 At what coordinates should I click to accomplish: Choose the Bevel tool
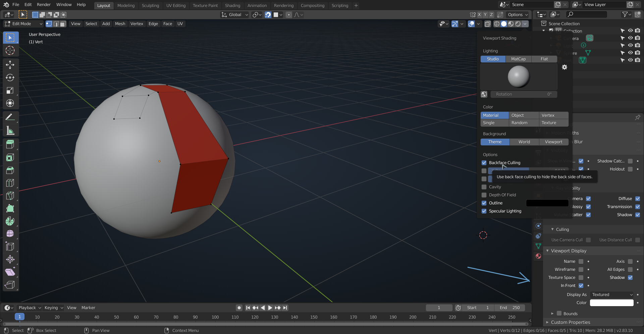[x=10, y=170]
